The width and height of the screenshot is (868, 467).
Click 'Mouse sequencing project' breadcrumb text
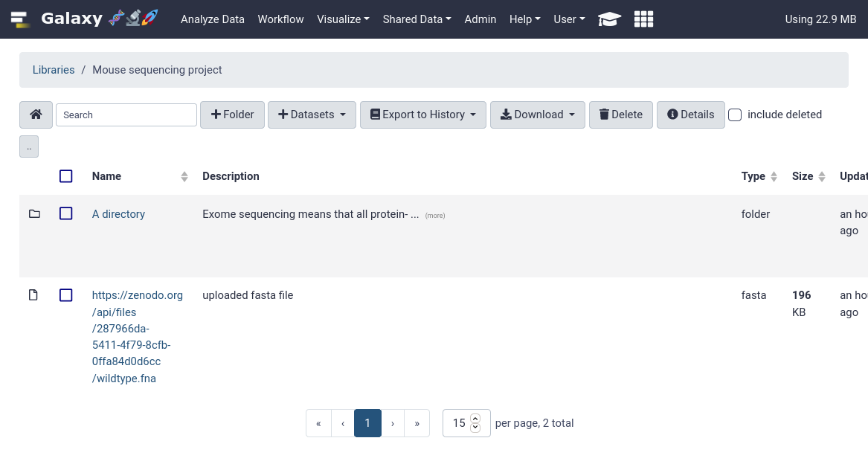click(x=157, y=70)
